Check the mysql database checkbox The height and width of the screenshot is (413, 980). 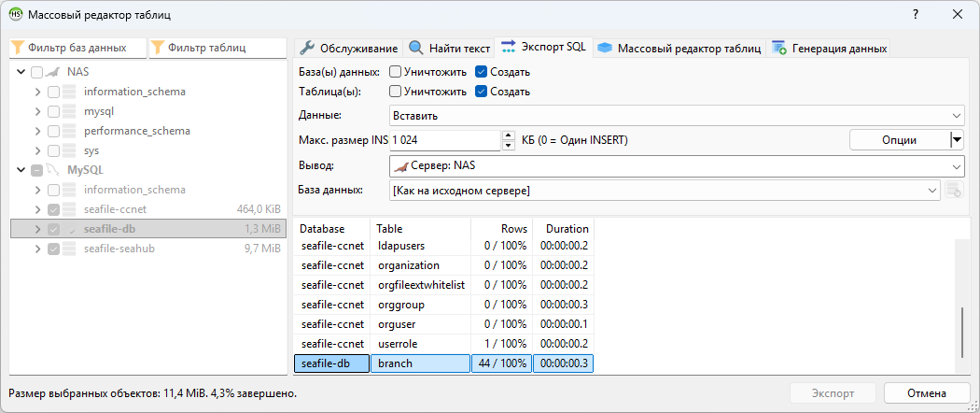pos(53,111)
